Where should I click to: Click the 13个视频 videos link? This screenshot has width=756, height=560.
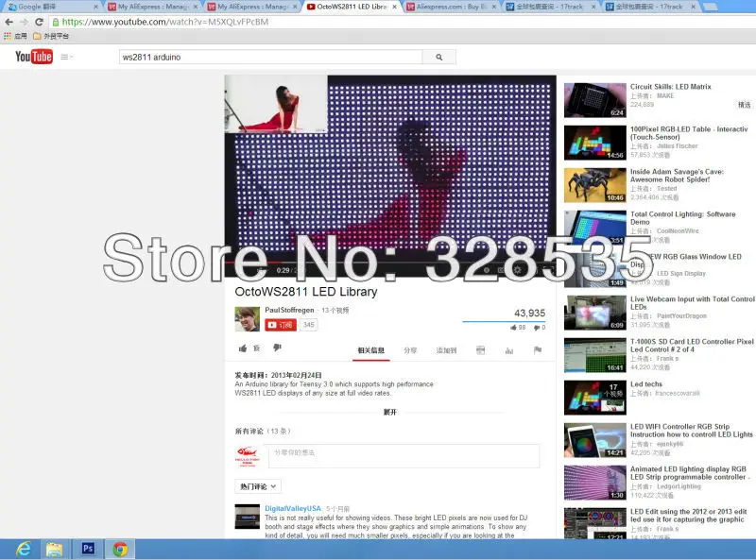(x=335, y=311)
